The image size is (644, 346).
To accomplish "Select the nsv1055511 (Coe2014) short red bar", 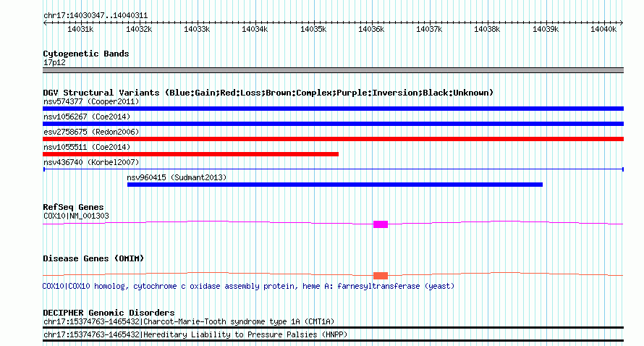I will [190, 154].
